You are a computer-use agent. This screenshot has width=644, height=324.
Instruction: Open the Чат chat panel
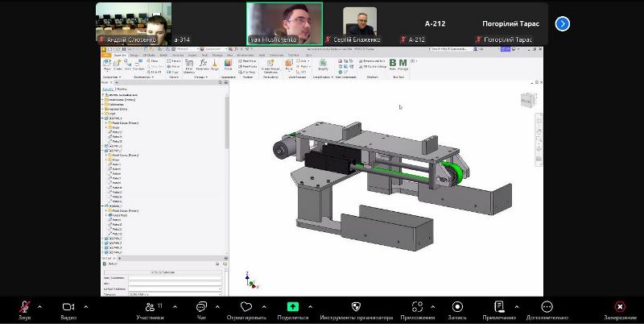click(x=201, y=307)
